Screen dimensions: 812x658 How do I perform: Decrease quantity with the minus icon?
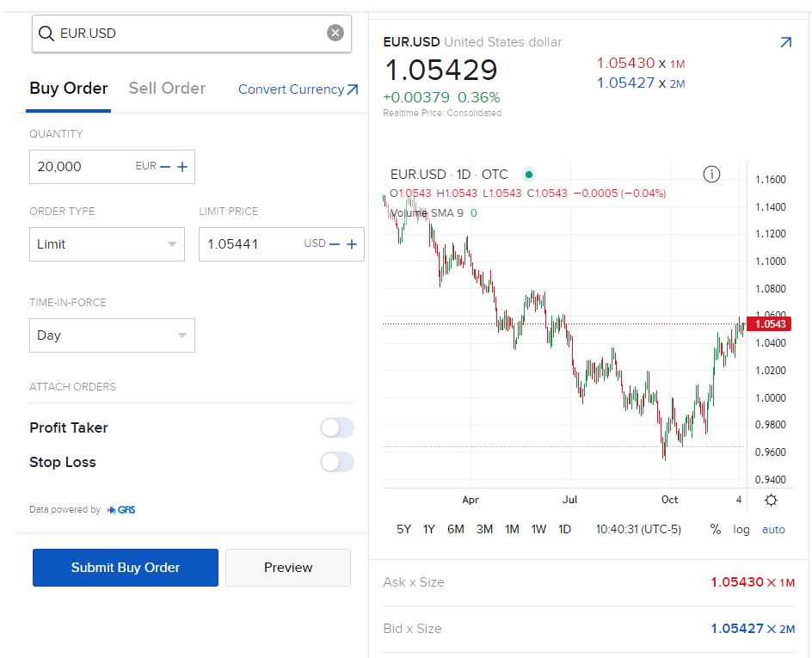(165, 167)
